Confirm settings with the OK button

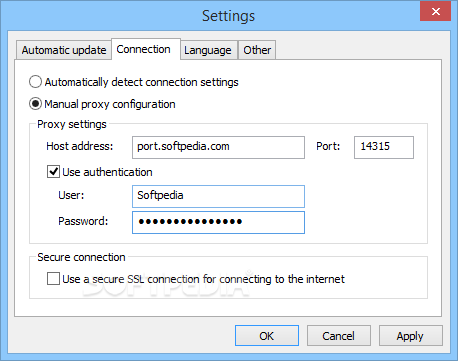tap(267, 335)
